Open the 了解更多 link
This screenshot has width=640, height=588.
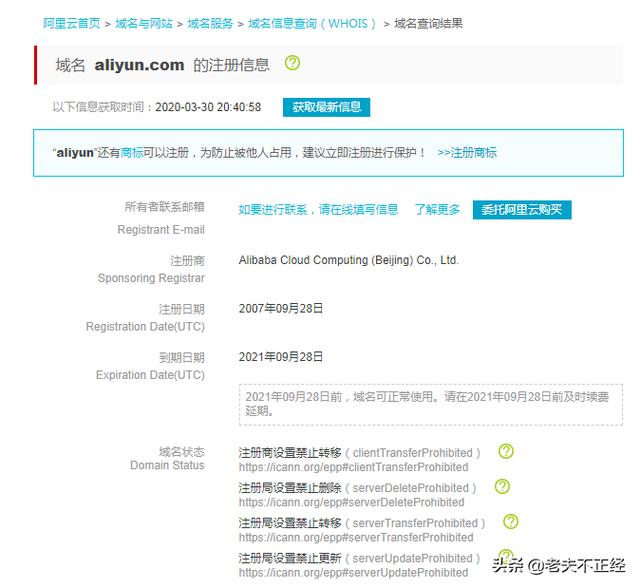[437, 209]
